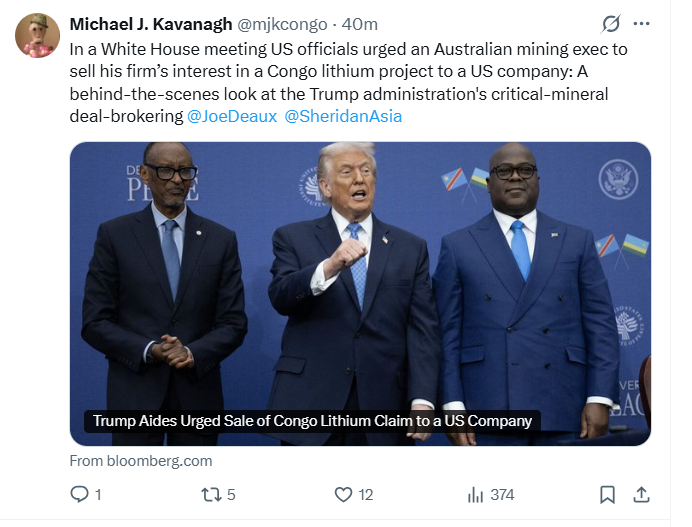This screenshot has height=527, width=692.
Task: Click the Michael J. Kavanagh display name
Action: (x=151, y=24)
